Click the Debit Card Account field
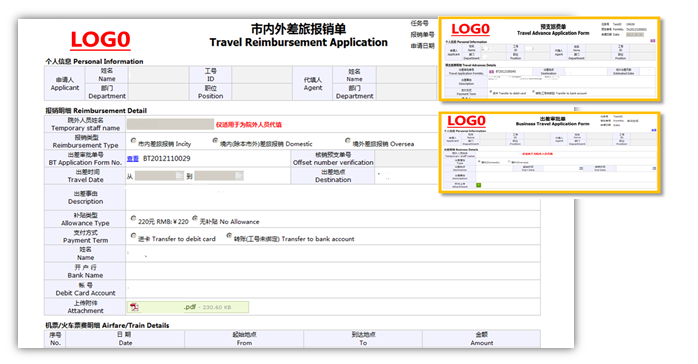Viewport: 698px width, 364px height. (333, 289)
